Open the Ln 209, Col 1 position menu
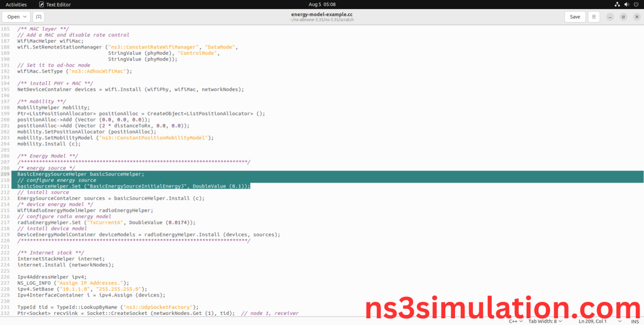Screen dimensions: 644x325 pos(593,321)
